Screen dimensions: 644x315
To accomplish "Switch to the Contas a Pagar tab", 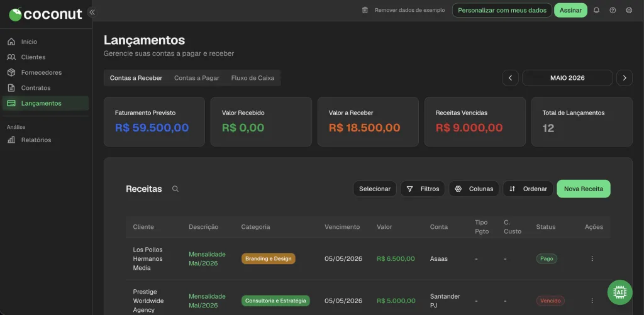I will coord(197,78).
